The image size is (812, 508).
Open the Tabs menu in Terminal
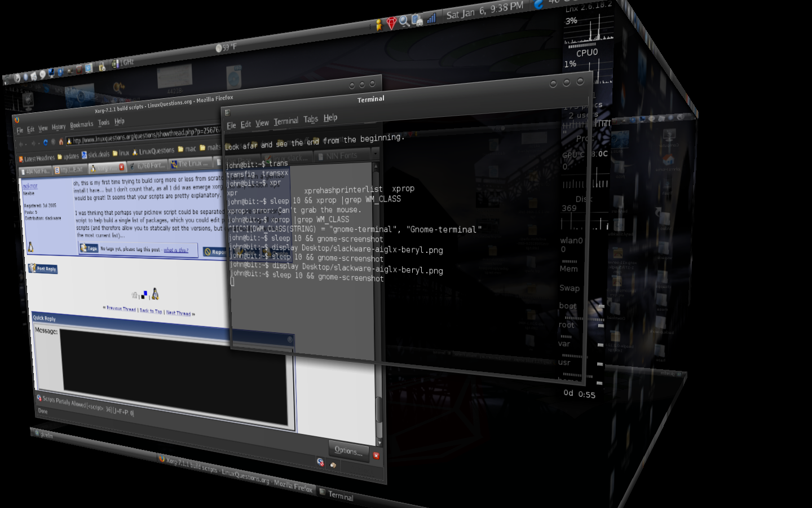[x=311, y=119]
